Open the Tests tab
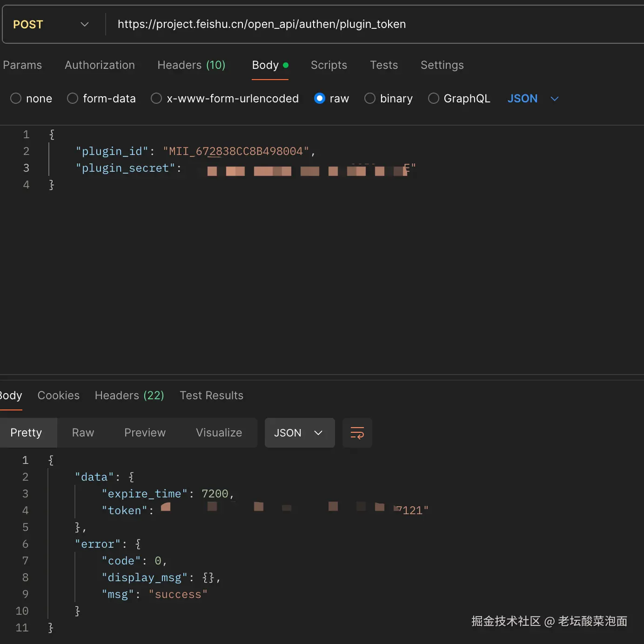644x644 pixels. click(384, 65)
